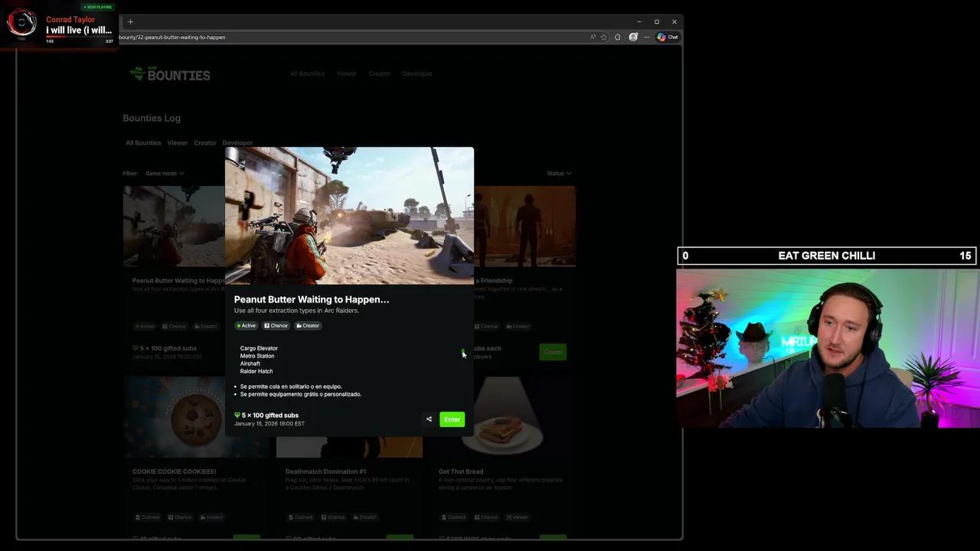This screenshot has width=980, height=551.
Task: Click Creator tag on the Friendship card
Action: click(518, 326)
